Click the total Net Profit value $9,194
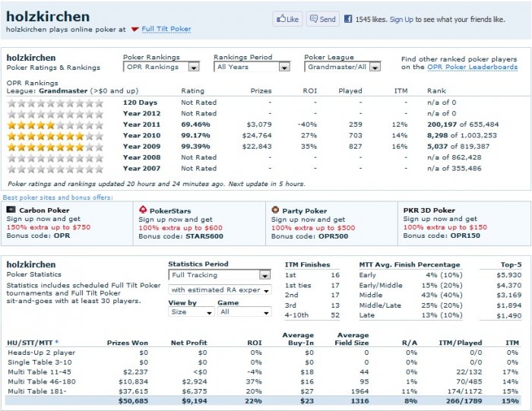This screenshot has width=532, height=411. pos(194,401)
